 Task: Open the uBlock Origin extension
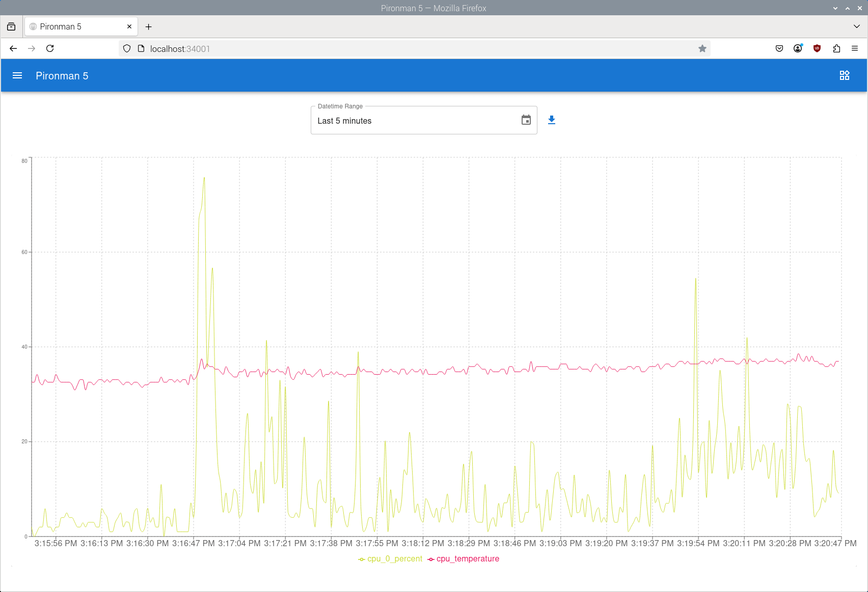click(x=817, y=48)
